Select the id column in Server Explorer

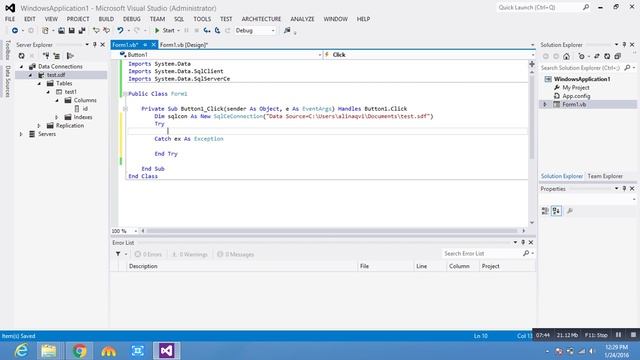(85, 109)
